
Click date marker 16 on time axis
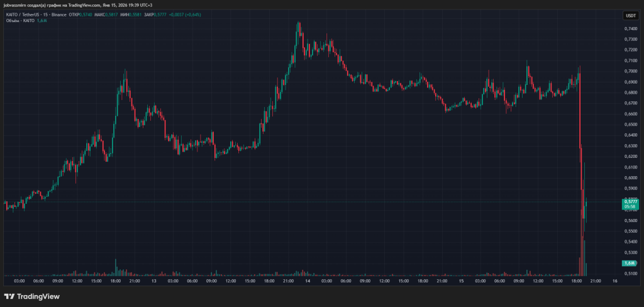tap(614, 281)
